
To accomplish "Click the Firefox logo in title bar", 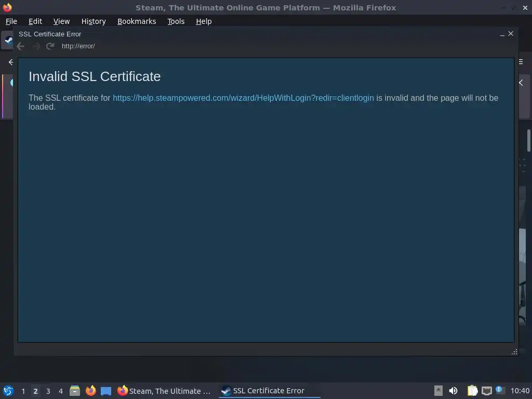I will click(x=7, y=7).
